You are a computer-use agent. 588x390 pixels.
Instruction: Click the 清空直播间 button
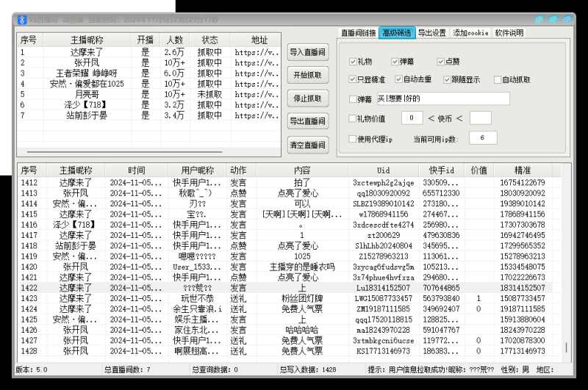click(308, 145)
